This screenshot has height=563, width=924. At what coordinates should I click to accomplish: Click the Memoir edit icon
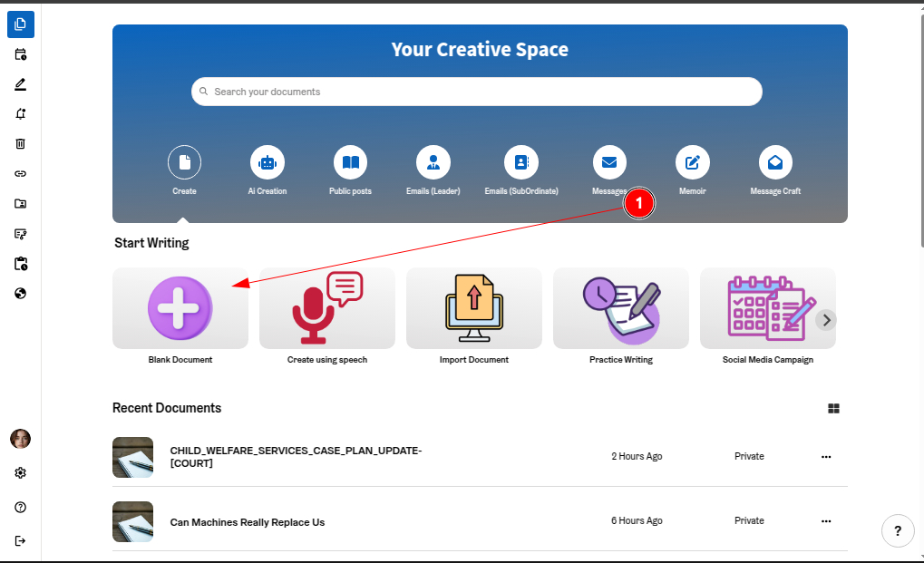(693, 163)
